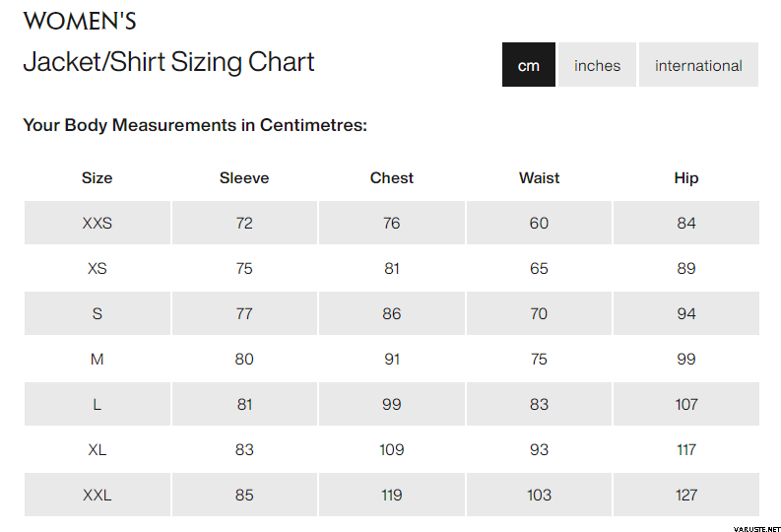Select the XXL size row label
The image size is (781, 532).
pos(98,496)
